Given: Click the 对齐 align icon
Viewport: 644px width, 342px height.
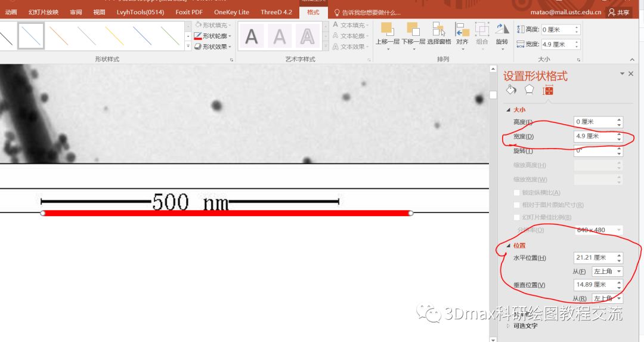Looking at the screenshot, I should click(462, 29).
